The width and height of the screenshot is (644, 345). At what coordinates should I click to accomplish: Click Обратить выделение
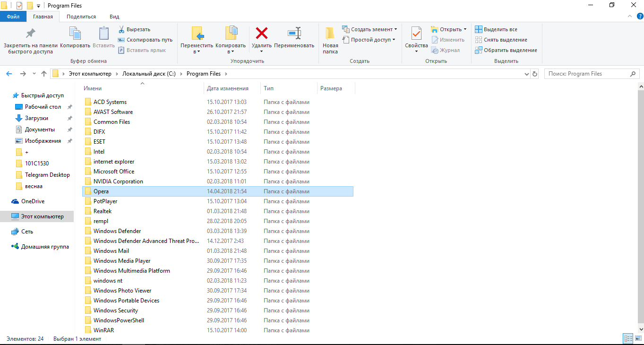point(506,50)
